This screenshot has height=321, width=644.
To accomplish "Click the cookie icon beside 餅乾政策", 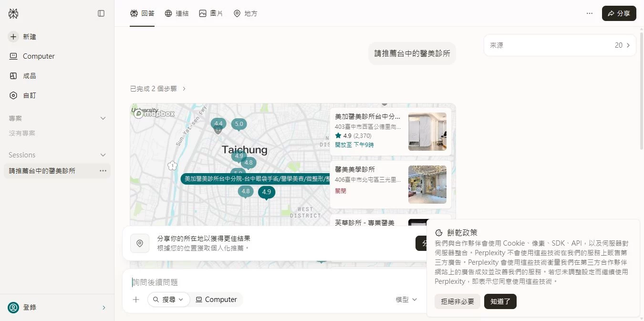I will coord(439,233).
